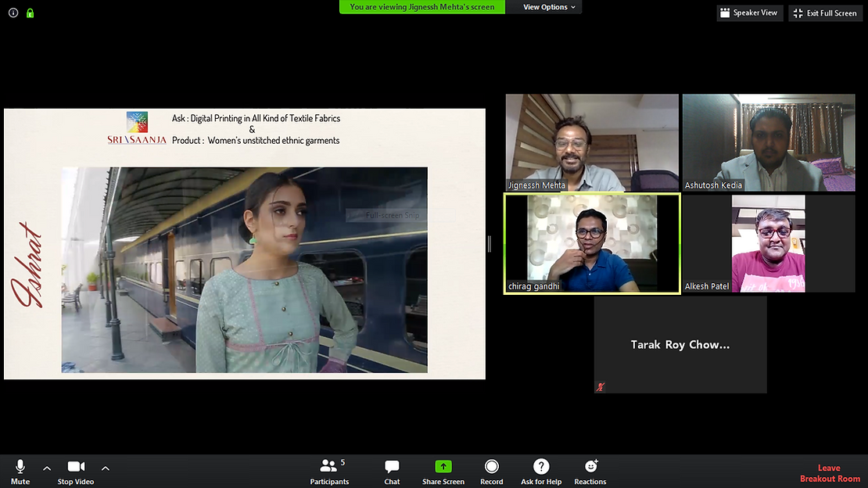Open the Participants panel
The width and height of the screenshot is (868, 488).
pos(328,471)
